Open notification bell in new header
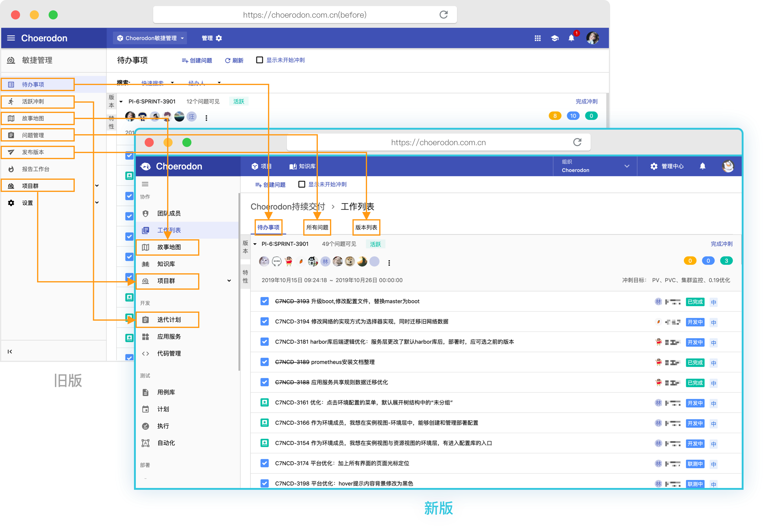773x532 pixels. (702, 166)
